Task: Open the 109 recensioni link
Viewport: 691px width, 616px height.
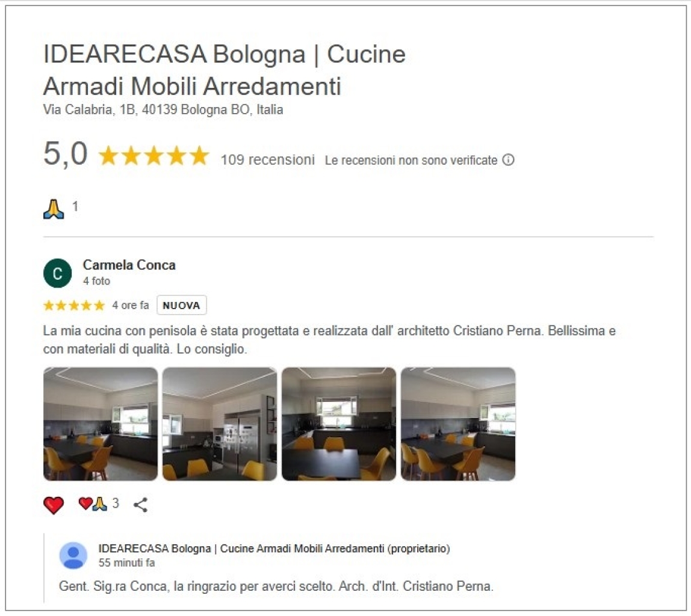Action: [267, 159]
